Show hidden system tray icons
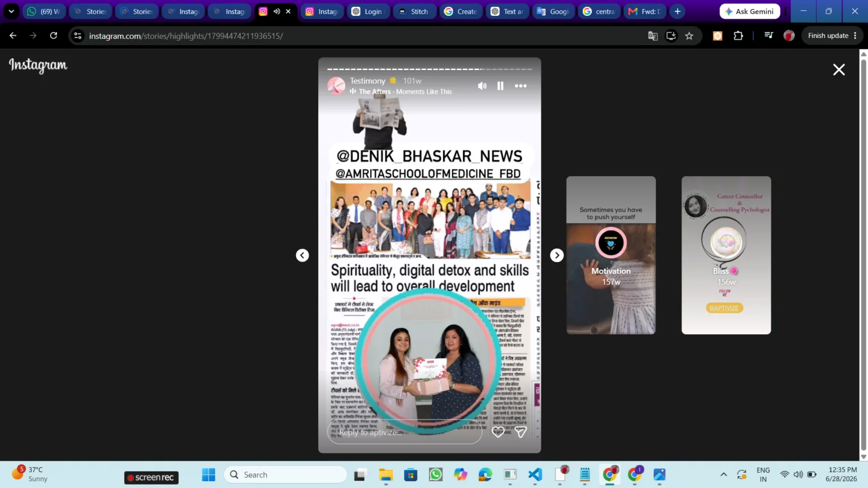This screenshot has height=488, width=868. tap(723, 474)
